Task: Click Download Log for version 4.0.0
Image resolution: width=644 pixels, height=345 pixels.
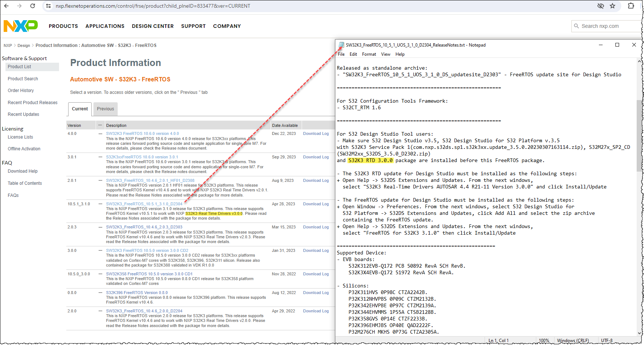Action: [316, 134]
